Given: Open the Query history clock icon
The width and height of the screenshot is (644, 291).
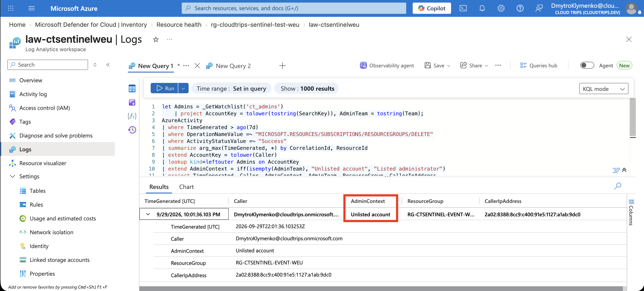Looking at the screenshot, I should (x=132, y=130).
